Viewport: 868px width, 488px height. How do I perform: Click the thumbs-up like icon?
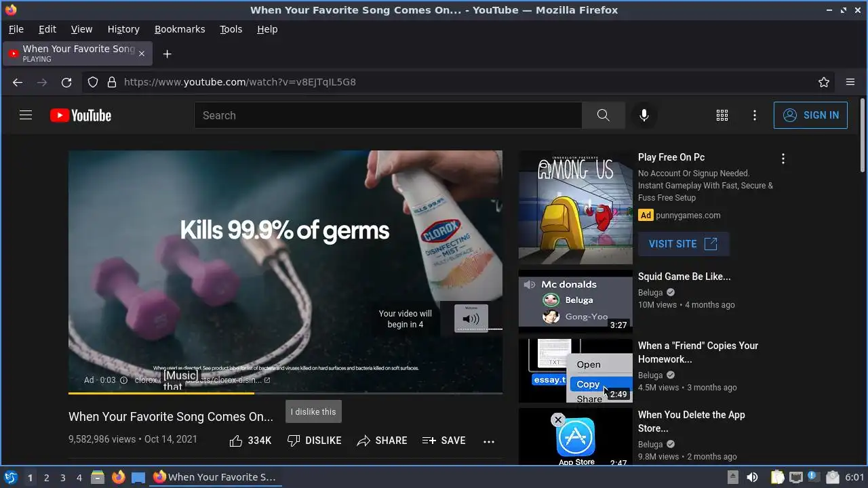[236, 441]
